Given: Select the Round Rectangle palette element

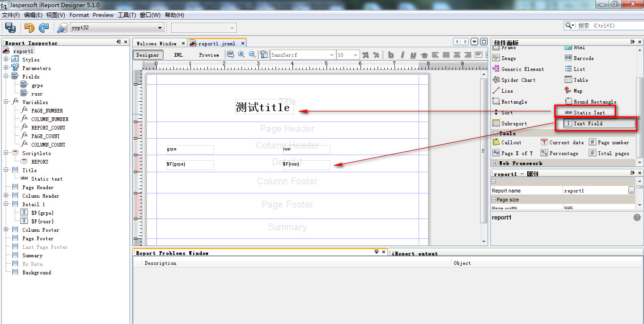Looking at the screenshot, I should (591, 102).
